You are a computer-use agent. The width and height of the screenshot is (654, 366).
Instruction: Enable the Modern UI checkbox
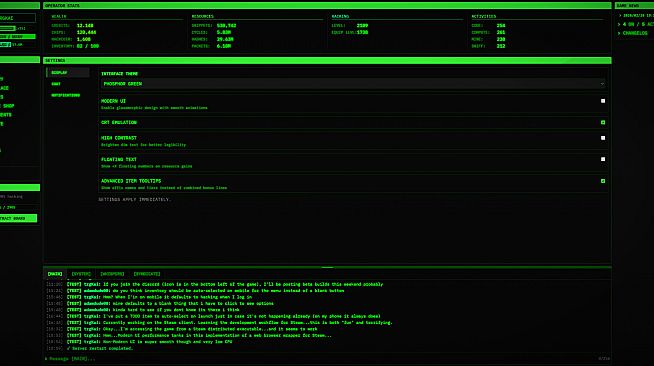click(x=603, y=101)
